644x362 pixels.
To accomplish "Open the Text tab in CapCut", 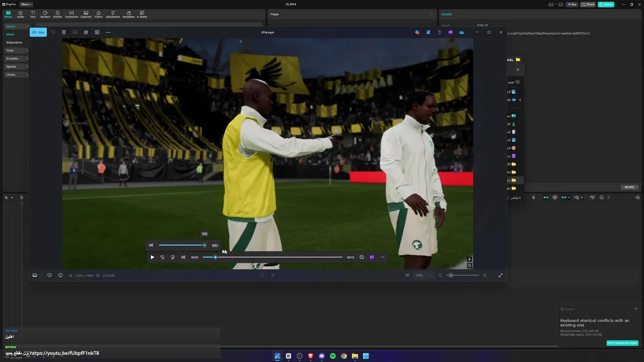I will [33, 14].
